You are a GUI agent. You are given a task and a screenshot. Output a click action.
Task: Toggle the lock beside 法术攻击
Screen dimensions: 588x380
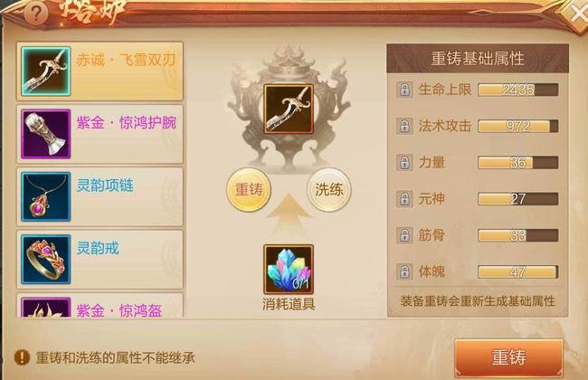(x=404, y=126)
